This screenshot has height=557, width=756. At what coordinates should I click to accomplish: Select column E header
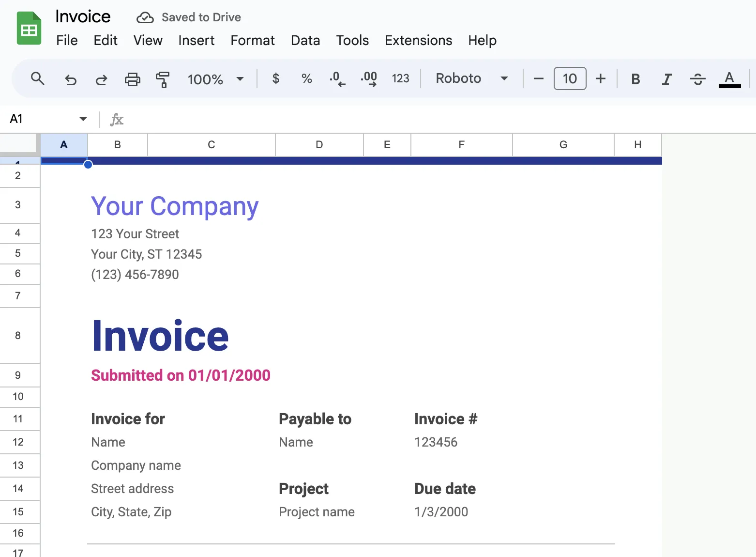pyautogui.click(x=387, y=145)
